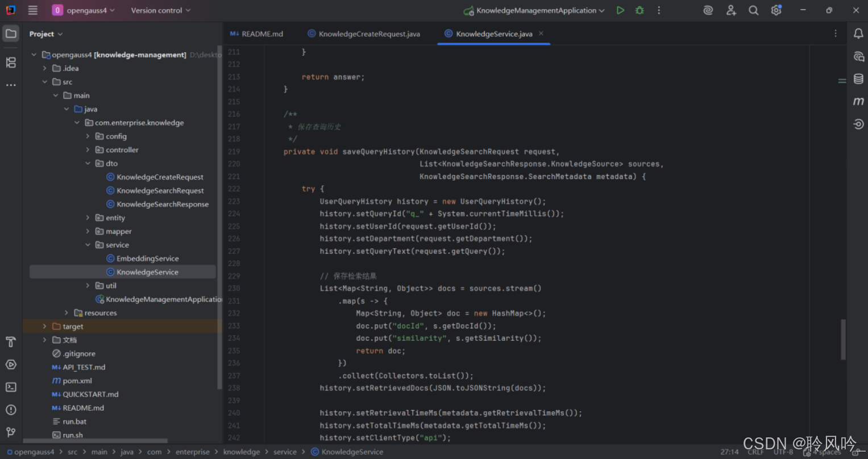Open API_TEST.md file
This screenshot has height=459, width=868.
pos(78,367)
